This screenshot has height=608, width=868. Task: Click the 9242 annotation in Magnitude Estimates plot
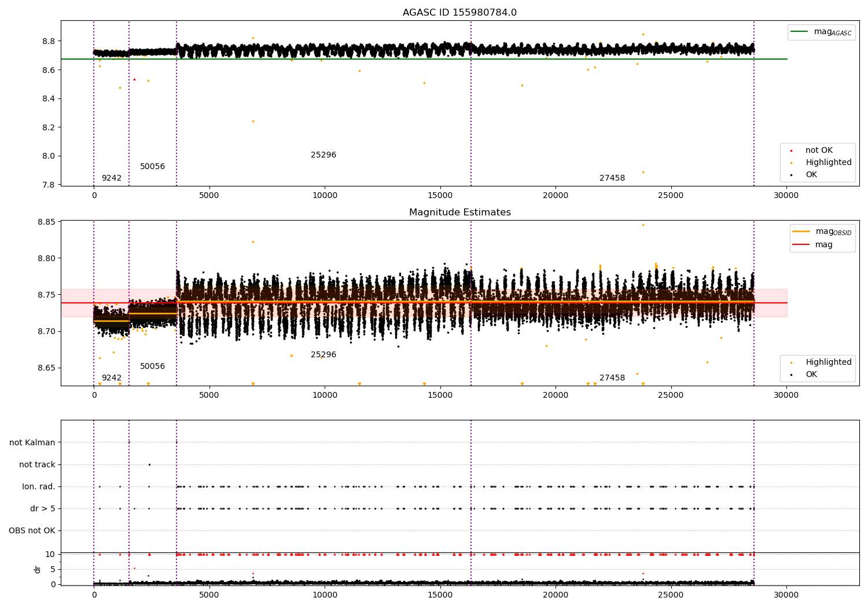point(112,378)
